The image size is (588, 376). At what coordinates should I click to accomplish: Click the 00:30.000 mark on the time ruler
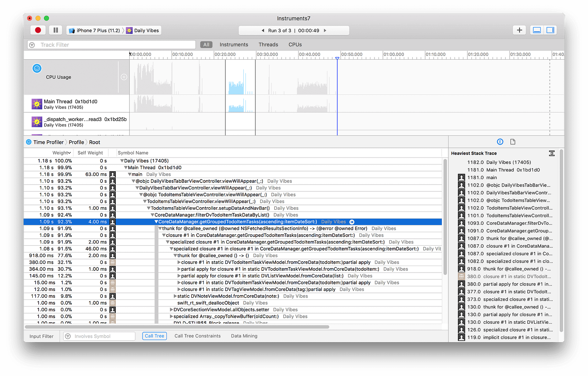(x=267, y=54)
